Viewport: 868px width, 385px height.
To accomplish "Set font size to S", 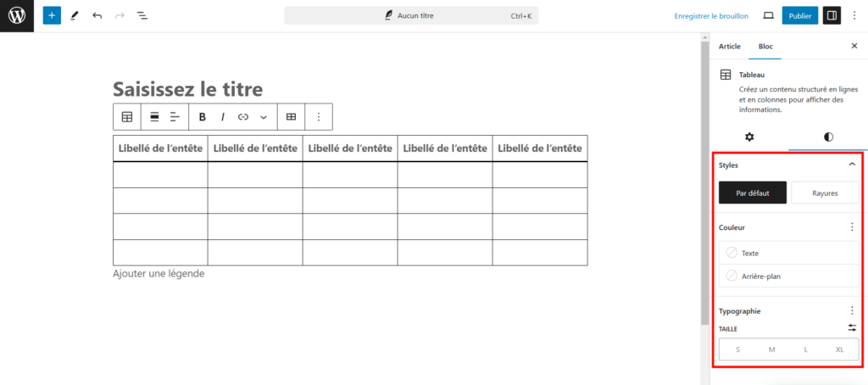I will click(x=737, y=349).
